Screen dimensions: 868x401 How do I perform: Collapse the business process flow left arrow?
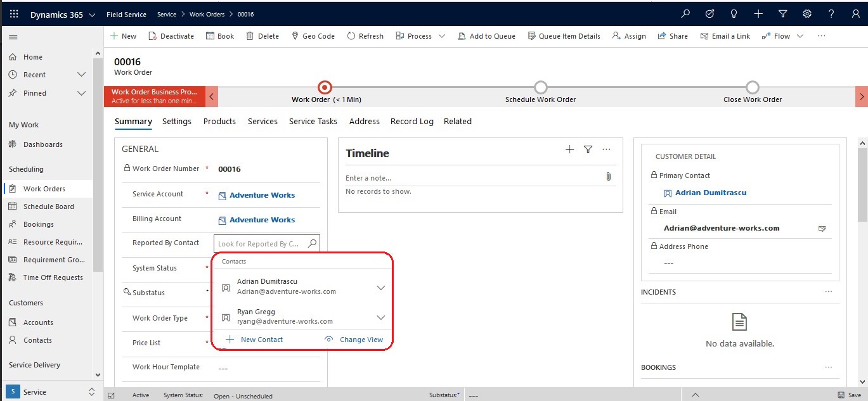212,96
